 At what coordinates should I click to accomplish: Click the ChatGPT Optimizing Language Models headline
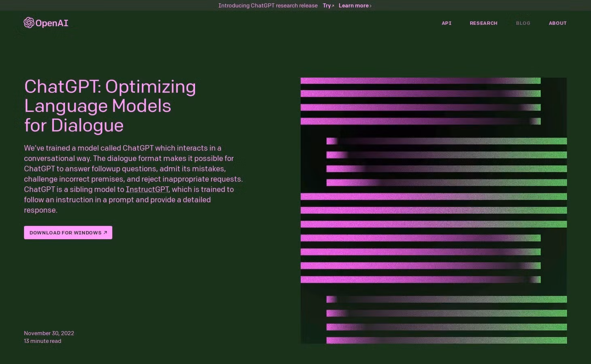[110, 106]
